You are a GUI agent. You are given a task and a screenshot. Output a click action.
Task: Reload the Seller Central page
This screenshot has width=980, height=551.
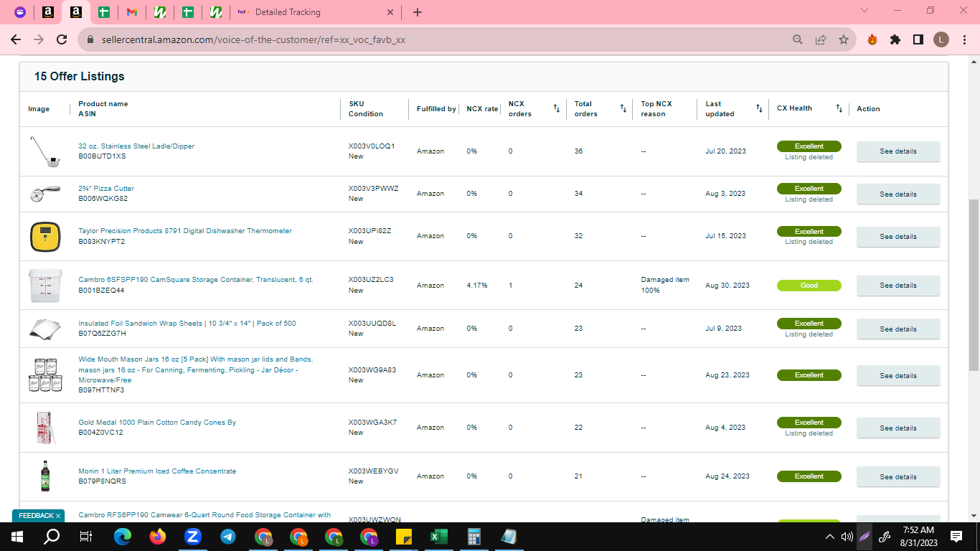click(62, 39)
